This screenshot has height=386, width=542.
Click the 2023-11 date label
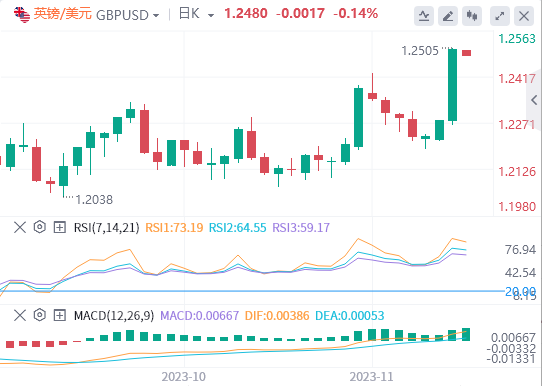pos(372,377)
